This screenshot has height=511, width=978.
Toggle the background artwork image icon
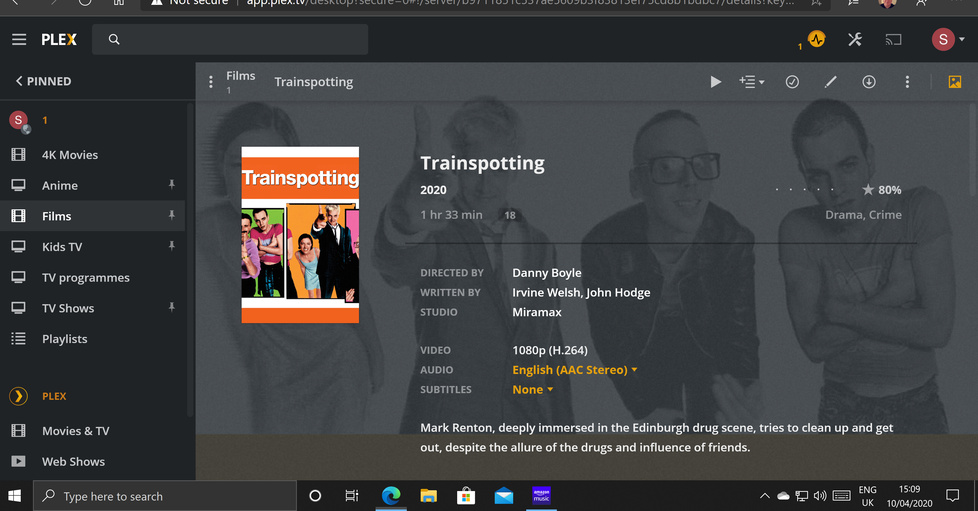tap(954, 82)
